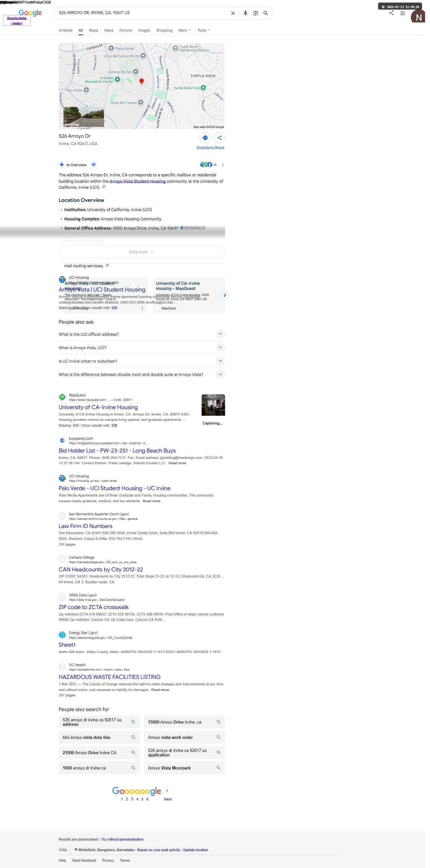Open 'HAZARDOUS WASTE FACILITIES LISTING' result
The image size is (430, 868).
click(x=109, y=677)
